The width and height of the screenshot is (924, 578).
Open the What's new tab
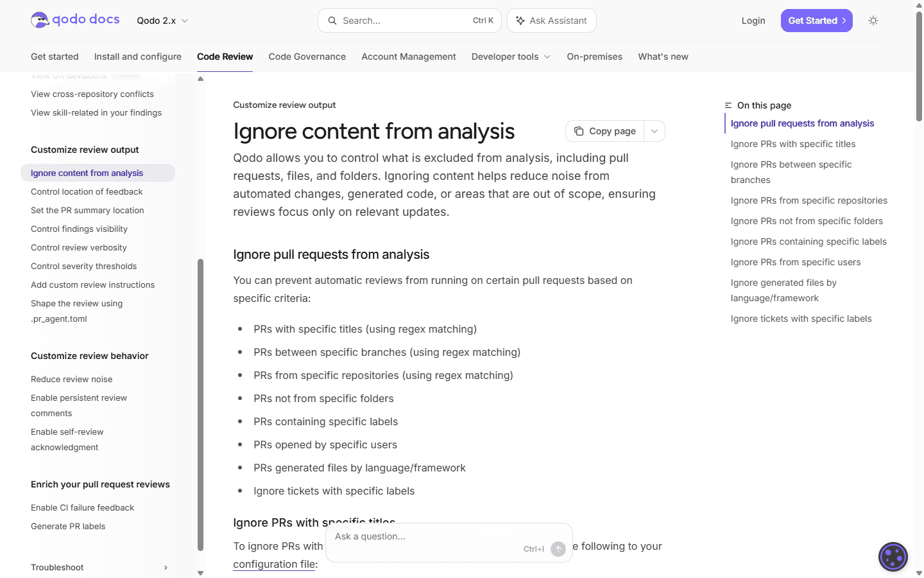click(663, 57)
